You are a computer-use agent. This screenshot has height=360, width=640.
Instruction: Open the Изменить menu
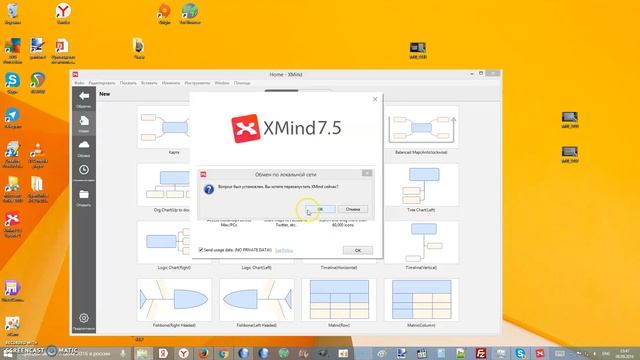(x=171, y=83)
